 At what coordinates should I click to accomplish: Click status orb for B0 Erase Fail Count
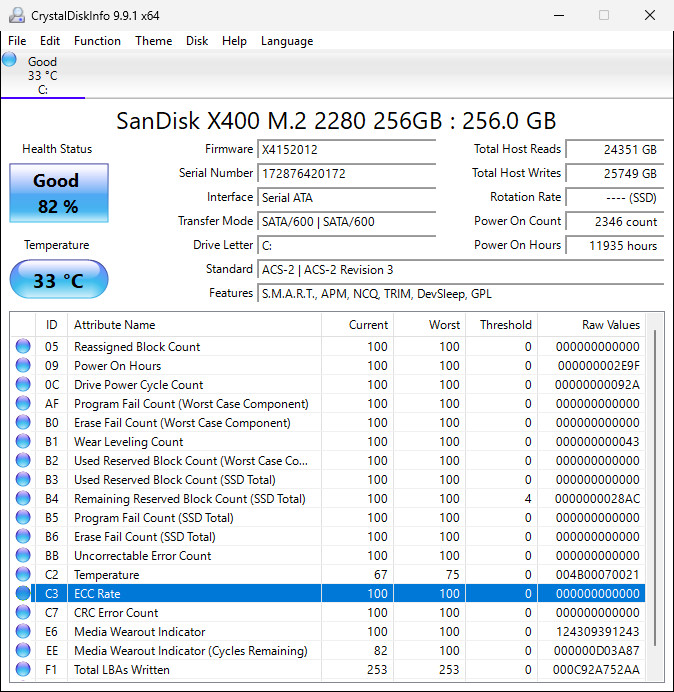point(23,422)
